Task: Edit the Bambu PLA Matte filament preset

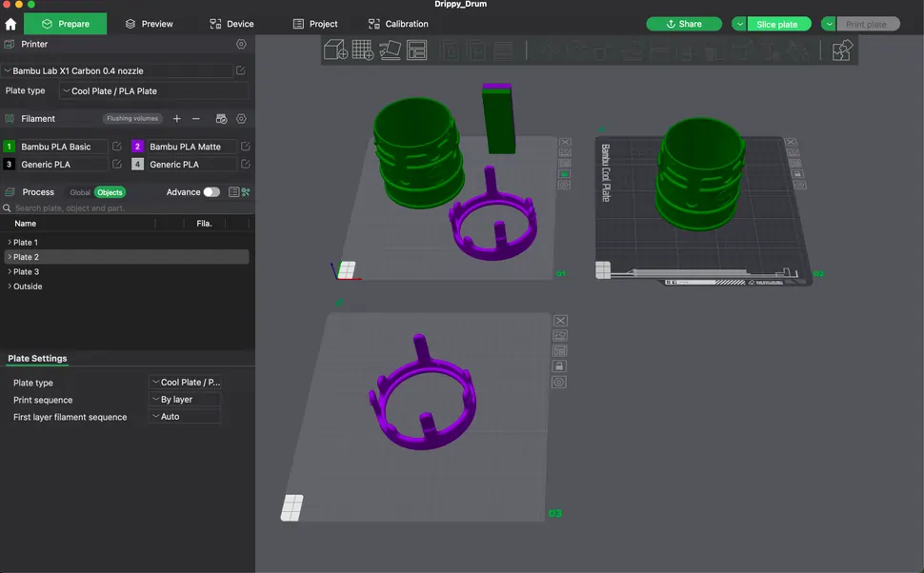Action: pos(245,147)
